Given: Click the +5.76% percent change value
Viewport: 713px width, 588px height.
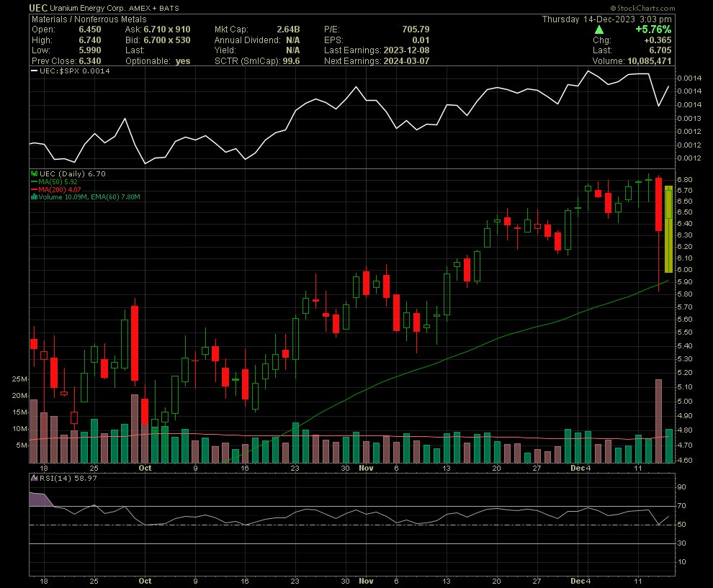Looking at the screenshot, I should coord(653,30).
